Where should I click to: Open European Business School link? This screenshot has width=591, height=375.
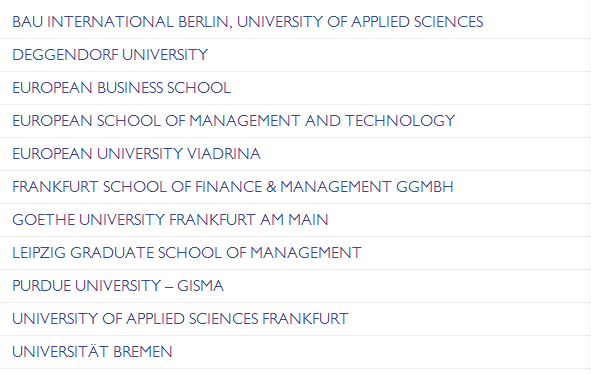click(121, 88)
